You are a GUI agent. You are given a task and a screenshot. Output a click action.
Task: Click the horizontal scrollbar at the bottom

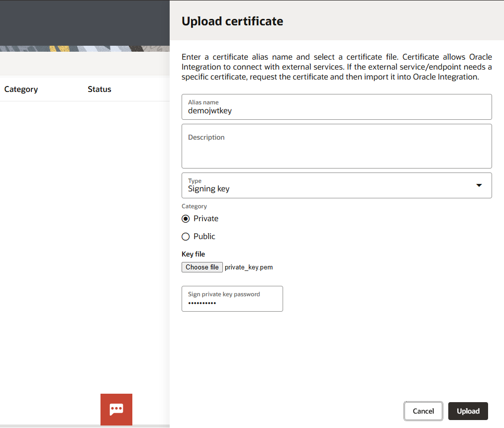pyautogui.click(x=50, y=426)
